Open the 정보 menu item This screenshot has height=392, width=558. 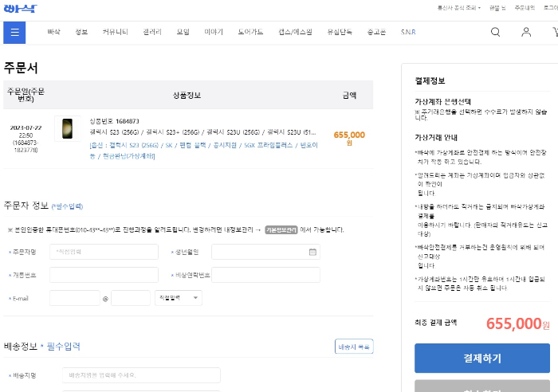[81, 32]
